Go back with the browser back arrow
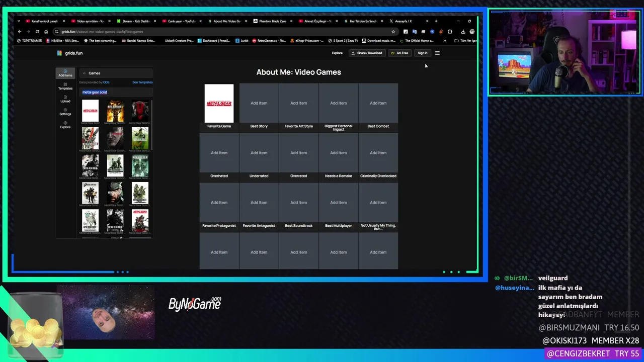The height and width of the screenshot is (362, 644). click(x=20, y=32)
